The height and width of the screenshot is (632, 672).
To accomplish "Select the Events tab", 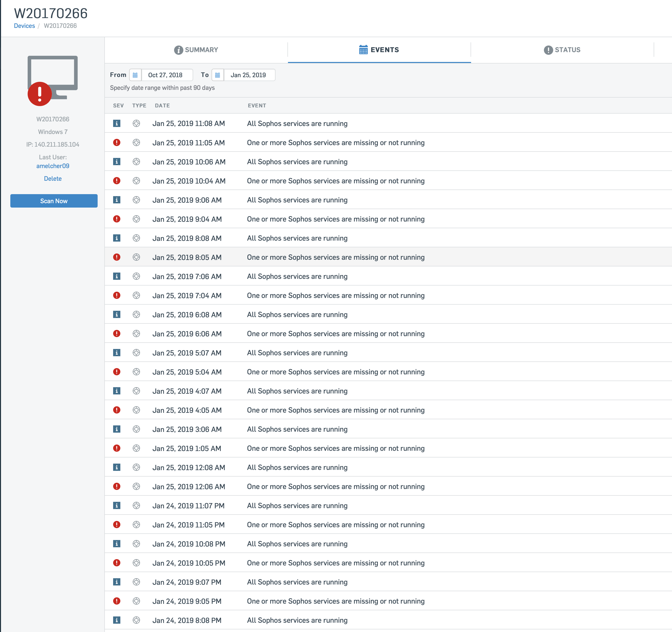I will click(x=379, y=50).
